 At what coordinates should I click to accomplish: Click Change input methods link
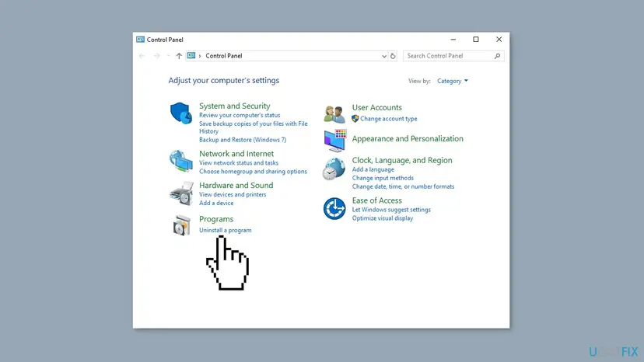coord(383,178)
